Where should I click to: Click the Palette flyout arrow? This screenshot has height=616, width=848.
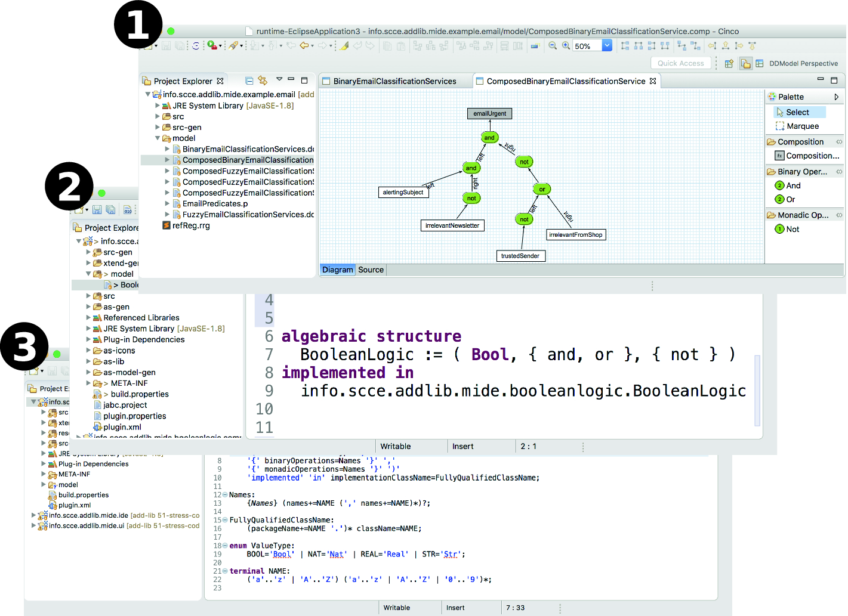tap(837, 97)
